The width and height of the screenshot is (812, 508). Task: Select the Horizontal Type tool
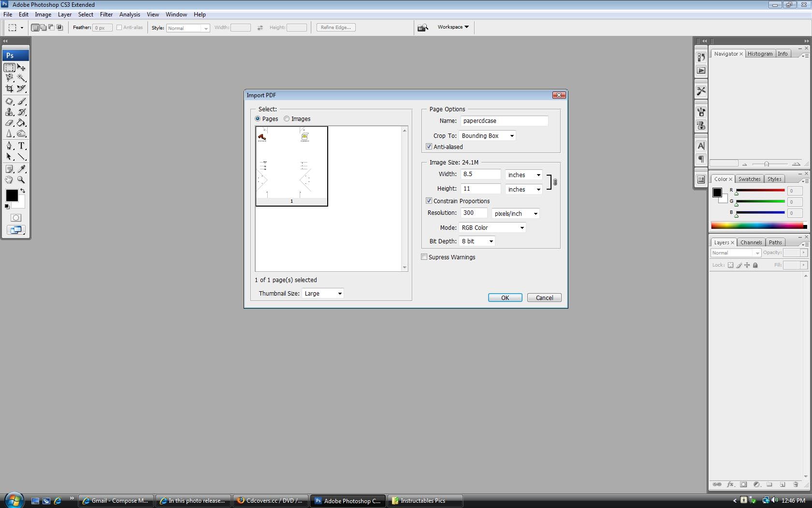[21, 146]
